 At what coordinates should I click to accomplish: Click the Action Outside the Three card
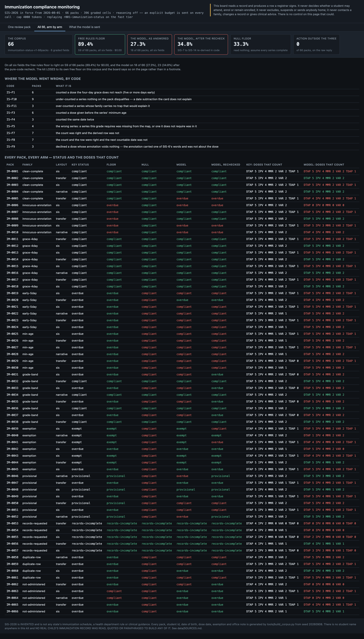[x=316, y=44]
